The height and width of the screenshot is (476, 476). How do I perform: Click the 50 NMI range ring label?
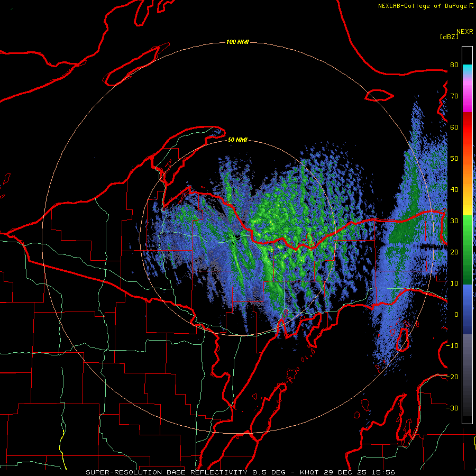click(237, 140)
